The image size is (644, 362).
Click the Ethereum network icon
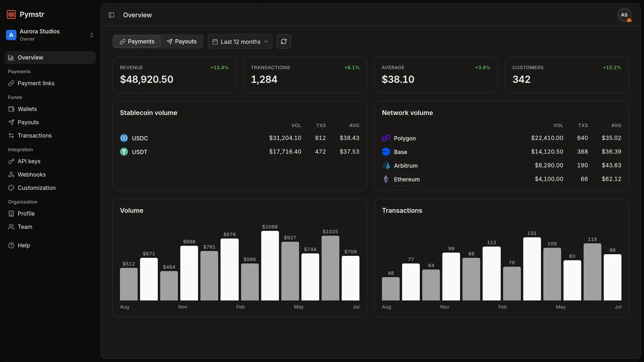386,179
